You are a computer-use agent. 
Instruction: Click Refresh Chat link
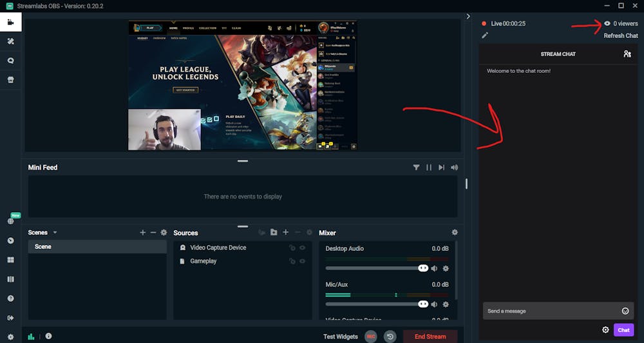621,35
